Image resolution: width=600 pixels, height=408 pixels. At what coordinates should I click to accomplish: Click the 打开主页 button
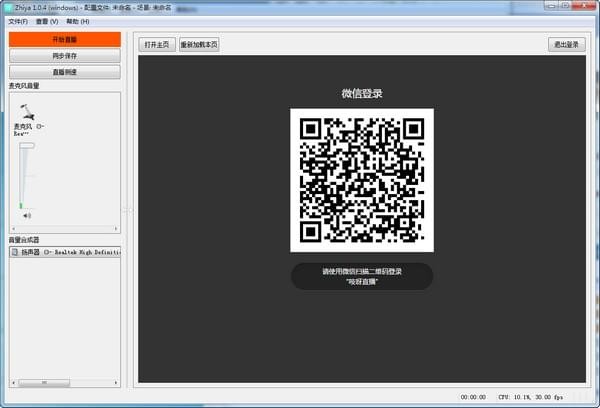coord(157,44)
